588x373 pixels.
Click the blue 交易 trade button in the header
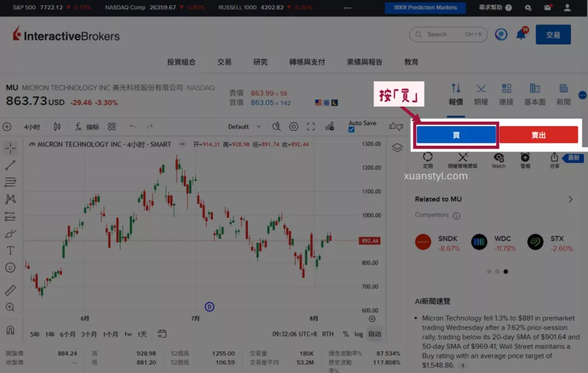553,34
